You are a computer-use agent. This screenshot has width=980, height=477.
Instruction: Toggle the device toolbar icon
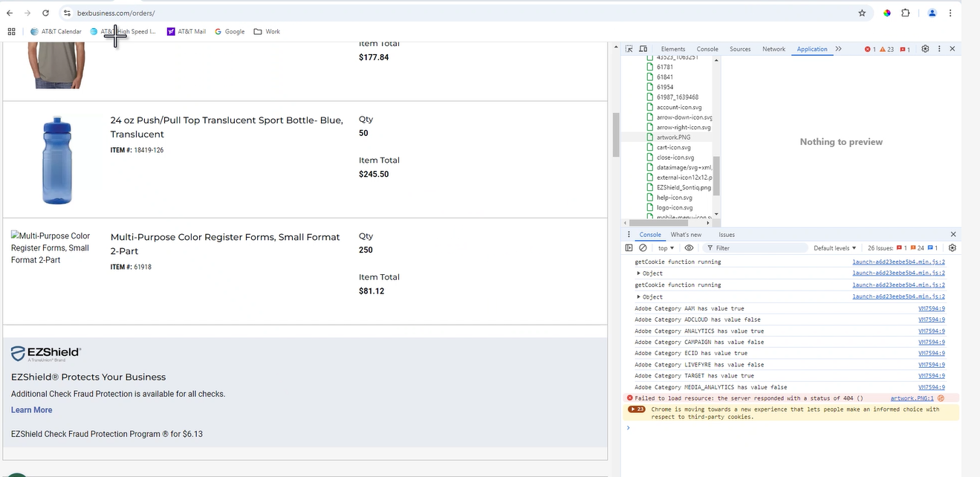point(643,49)
